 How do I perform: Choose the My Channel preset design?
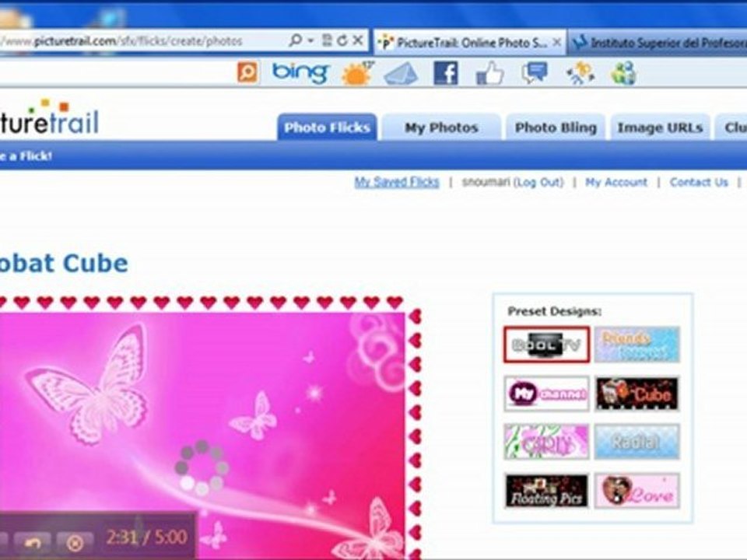pyautogui.click(x=547, y=394)
